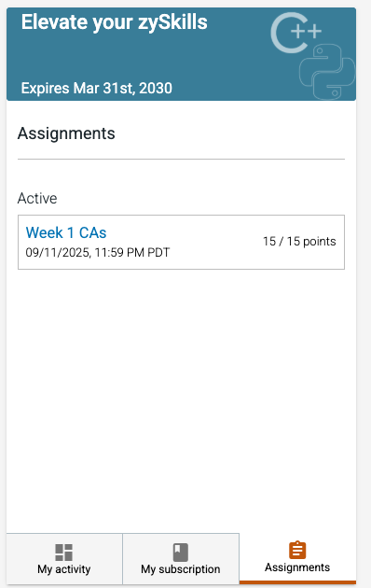The height and width of the screenshot is (588, 371).
Task: Click the Active section label
Action: pos(37,199)
